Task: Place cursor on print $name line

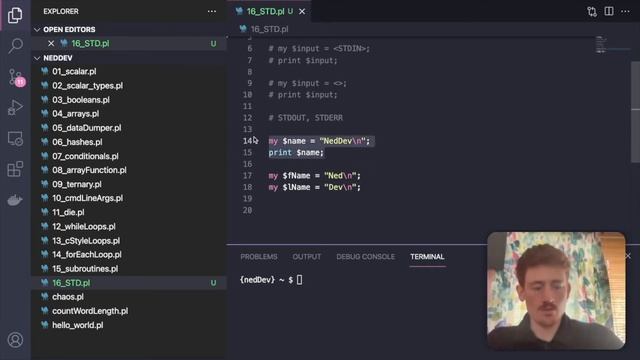Action: 296,153
